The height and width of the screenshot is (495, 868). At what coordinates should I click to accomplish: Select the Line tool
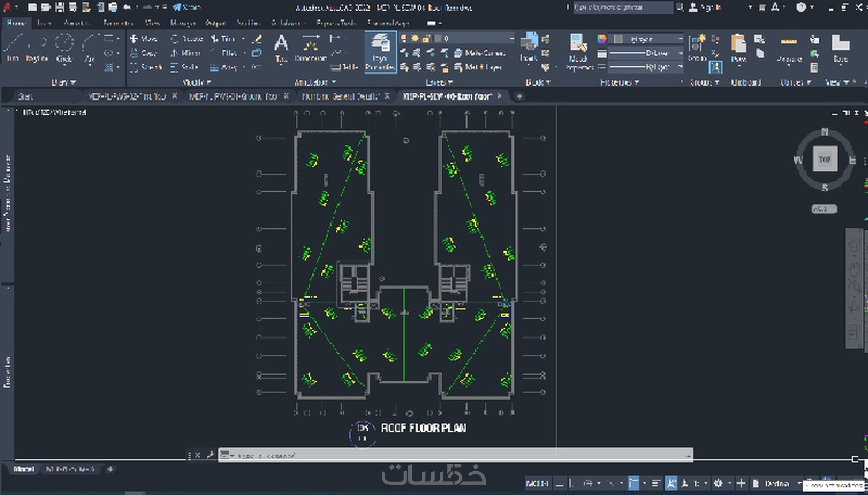13,47
